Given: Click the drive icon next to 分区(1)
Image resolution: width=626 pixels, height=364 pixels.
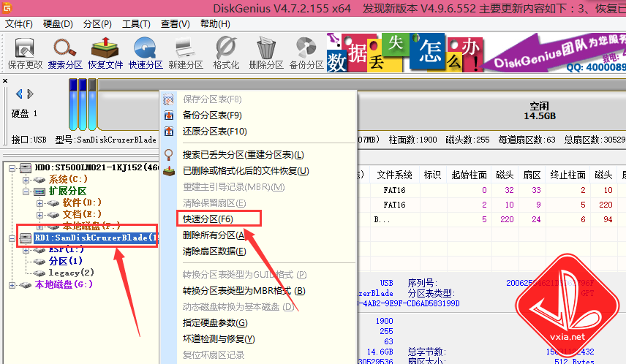Looking at the screenshot, I should [x=39, y=262].
